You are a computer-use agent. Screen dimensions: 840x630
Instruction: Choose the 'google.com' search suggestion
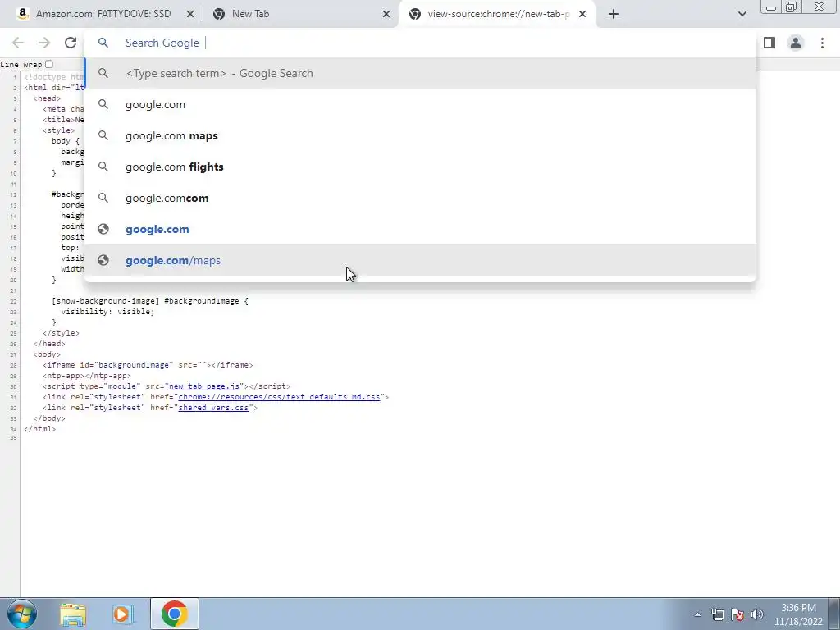(x=421, y=104)
